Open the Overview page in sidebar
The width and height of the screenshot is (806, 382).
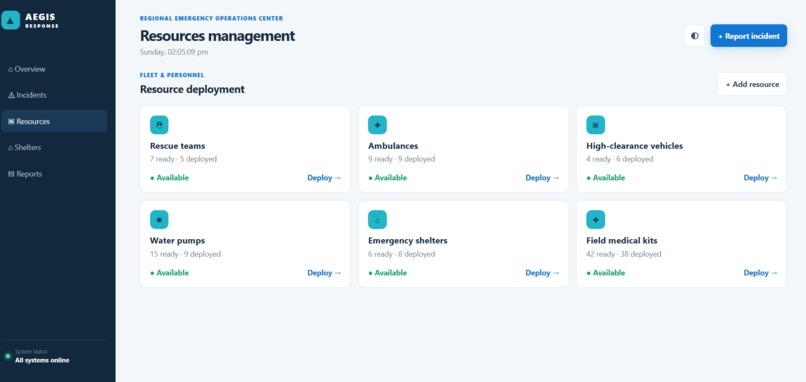pyautogui.click(x=54, y=69)
